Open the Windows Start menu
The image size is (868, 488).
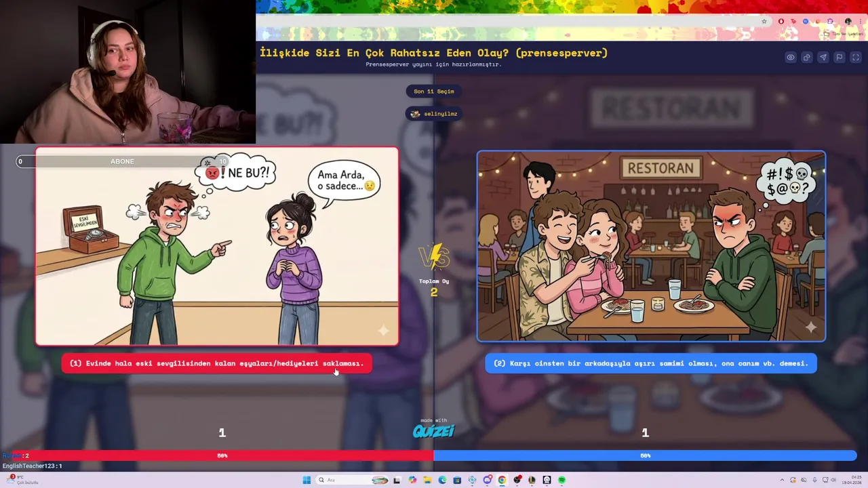coord(307,480)
